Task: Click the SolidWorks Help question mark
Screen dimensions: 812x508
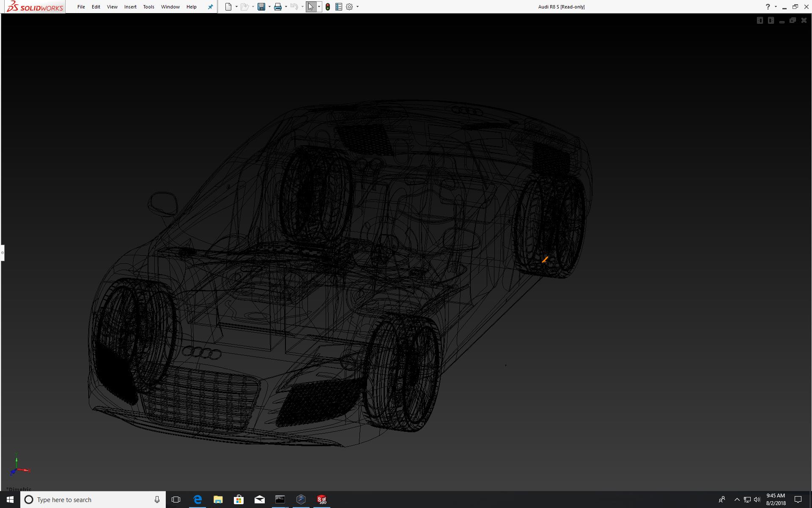Action: tap(768, 7)
